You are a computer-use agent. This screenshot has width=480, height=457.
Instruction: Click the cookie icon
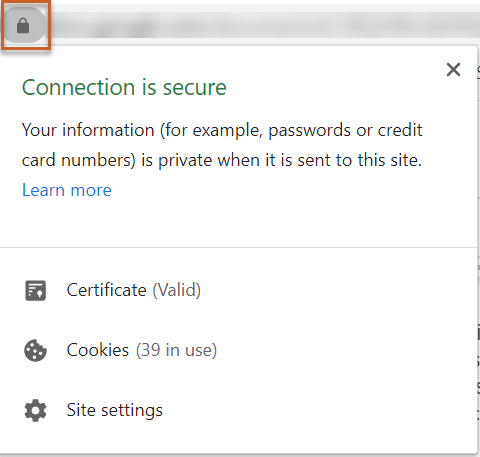[x=35, y=350]
